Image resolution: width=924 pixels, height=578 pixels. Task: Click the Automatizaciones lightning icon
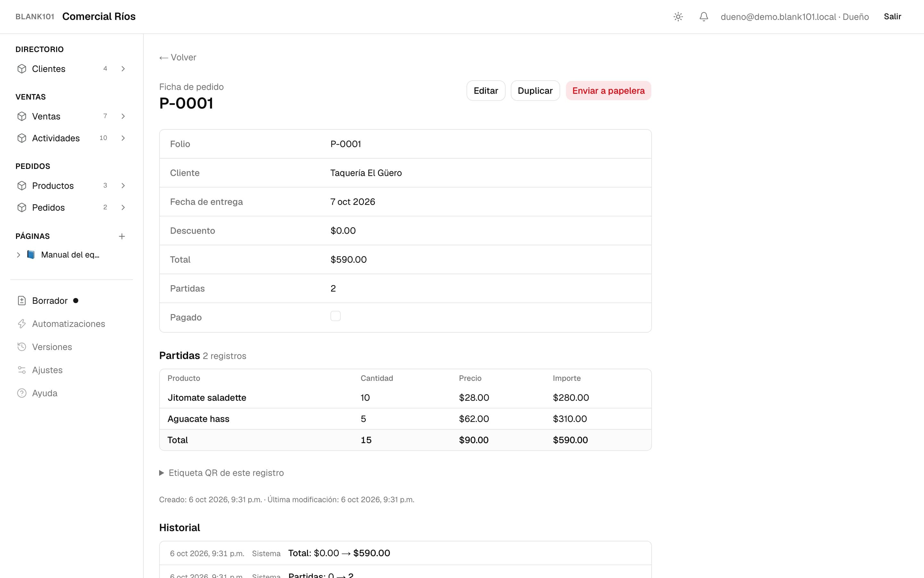(x=22, y=324)
